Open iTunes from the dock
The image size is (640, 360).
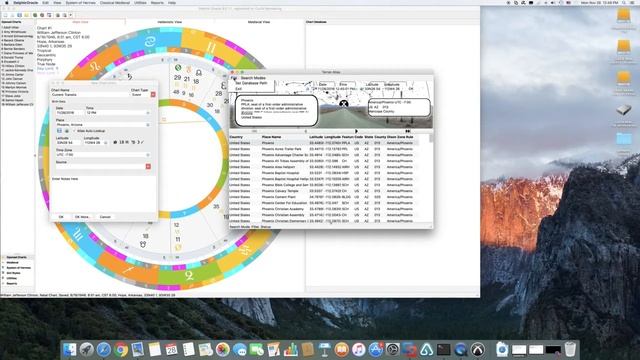tap(358, 350)
